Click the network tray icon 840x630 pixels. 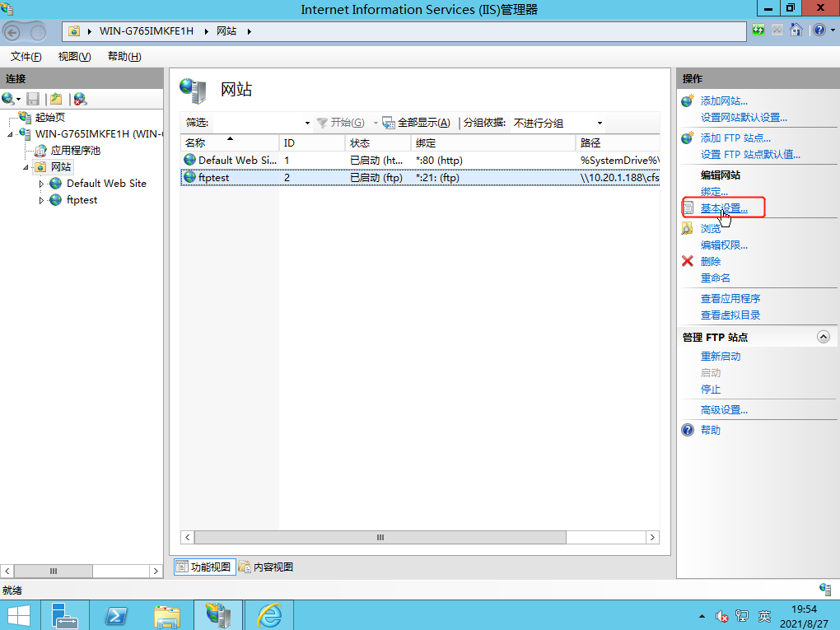click(x=742, y=616)
